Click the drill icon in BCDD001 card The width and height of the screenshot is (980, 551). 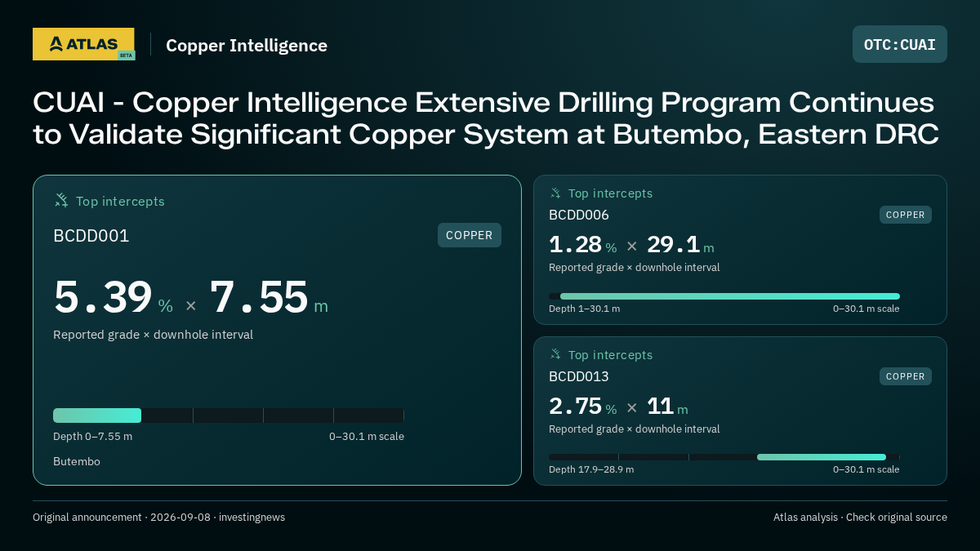pyautogui.click(x=61, y=200)
